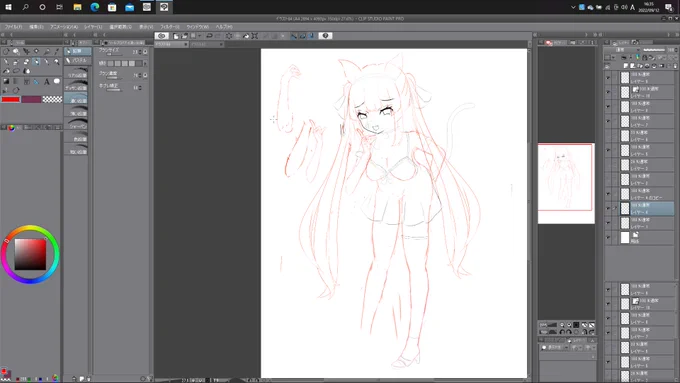Screen dimensions: 680x383
Task: Collapse the navigator dock with chevrons
Action: (595, 35)
